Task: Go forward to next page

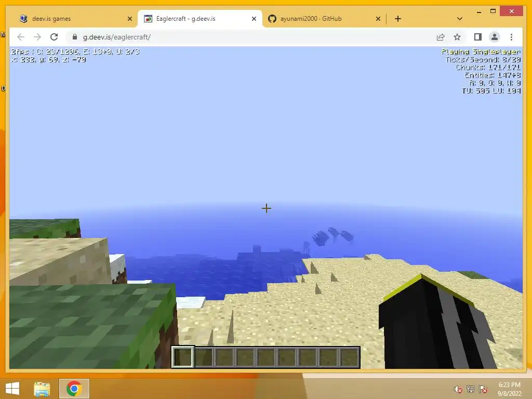Action: tap(37, 37)
